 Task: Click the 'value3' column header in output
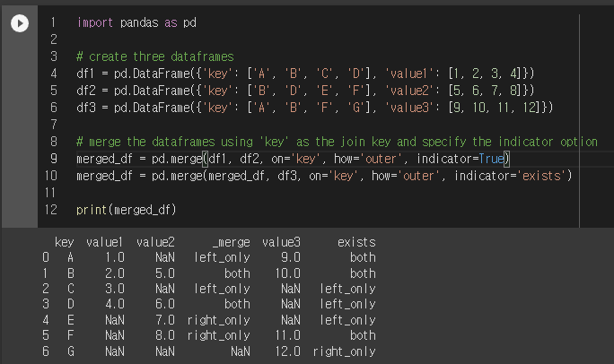tap(281, 242)
